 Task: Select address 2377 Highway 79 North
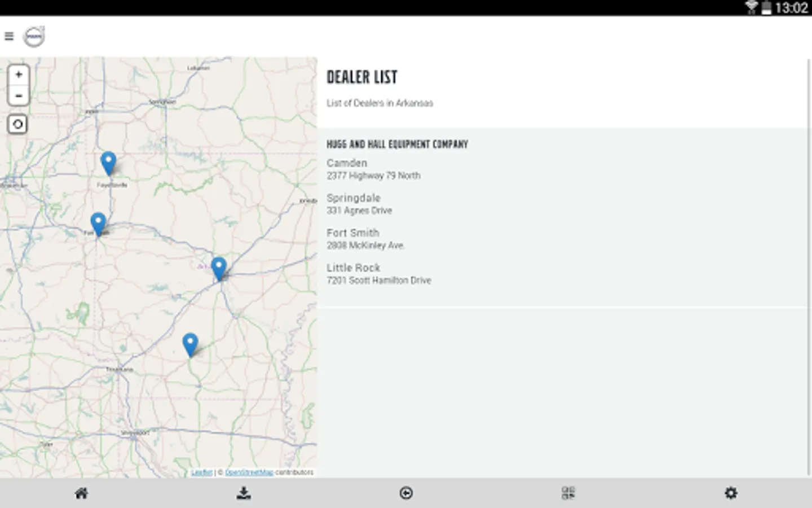[373, 176]
